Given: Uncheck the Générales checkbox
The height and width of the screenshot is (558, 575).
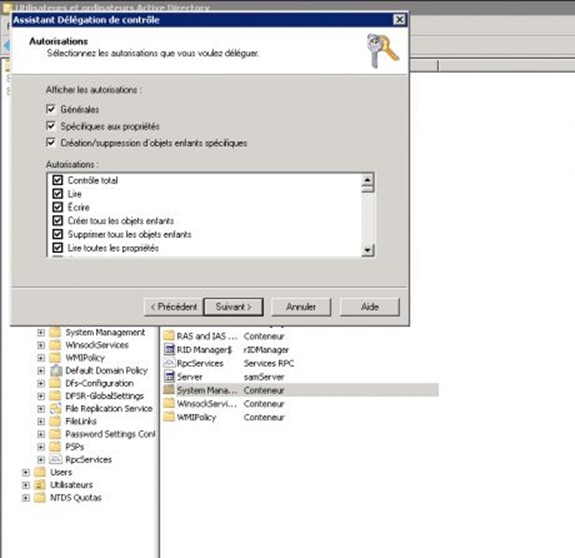Looking at the screenshot, I should point(51,109).
